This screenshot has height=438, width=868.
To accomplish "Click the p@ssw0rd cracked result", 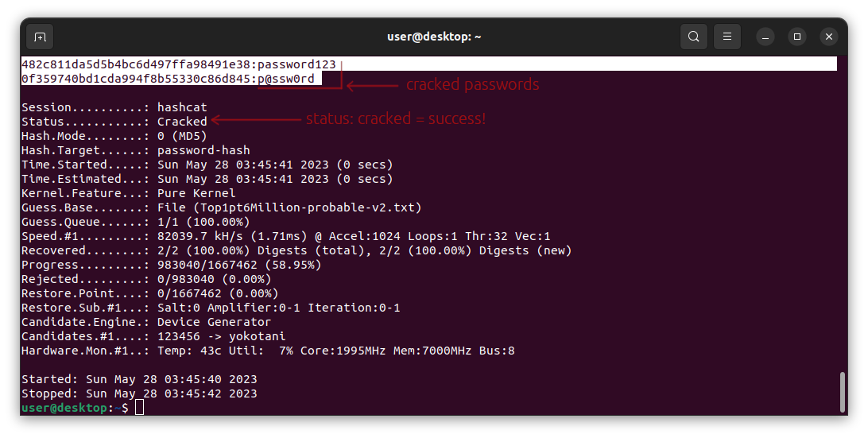I will (286, 79).
